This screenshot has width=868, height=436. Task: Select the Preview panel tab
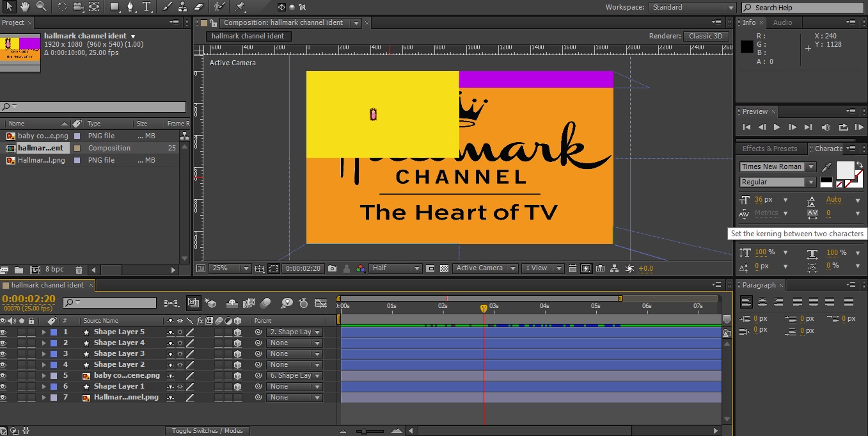point(755,111)
